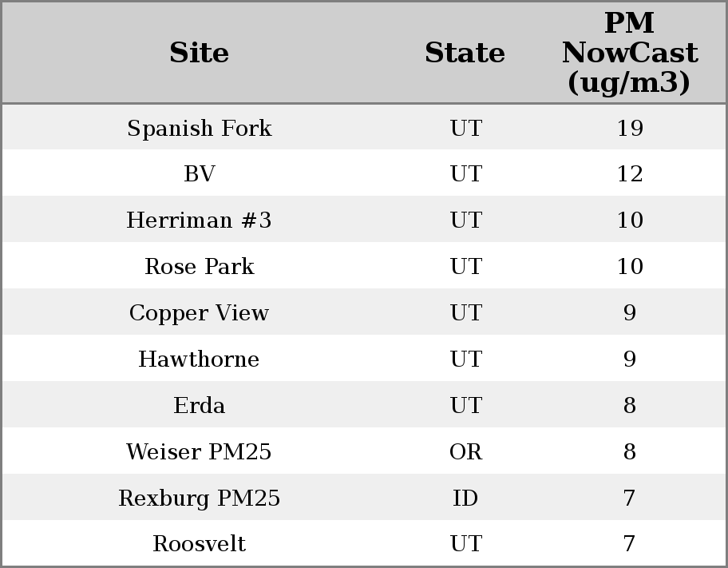Screen dimensions: 728x568
Task: Click the Rose Park site name
Action: pos(200,267)
